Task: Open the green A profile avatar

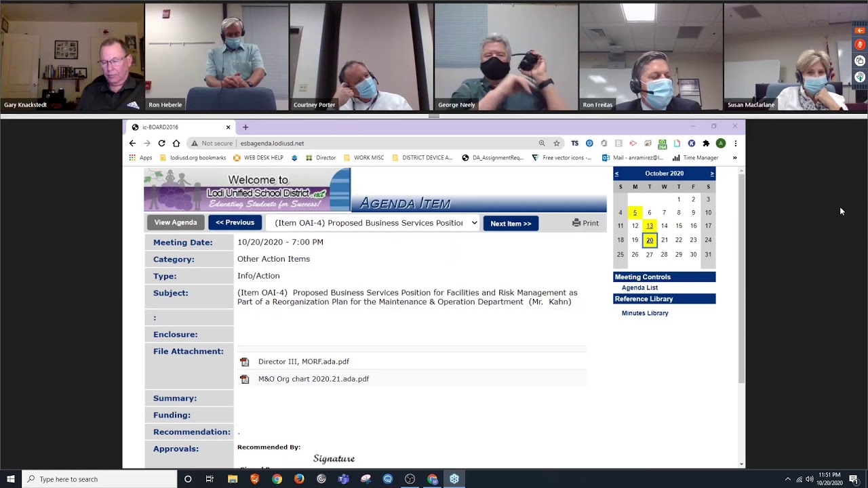Action: coord(721,143)
